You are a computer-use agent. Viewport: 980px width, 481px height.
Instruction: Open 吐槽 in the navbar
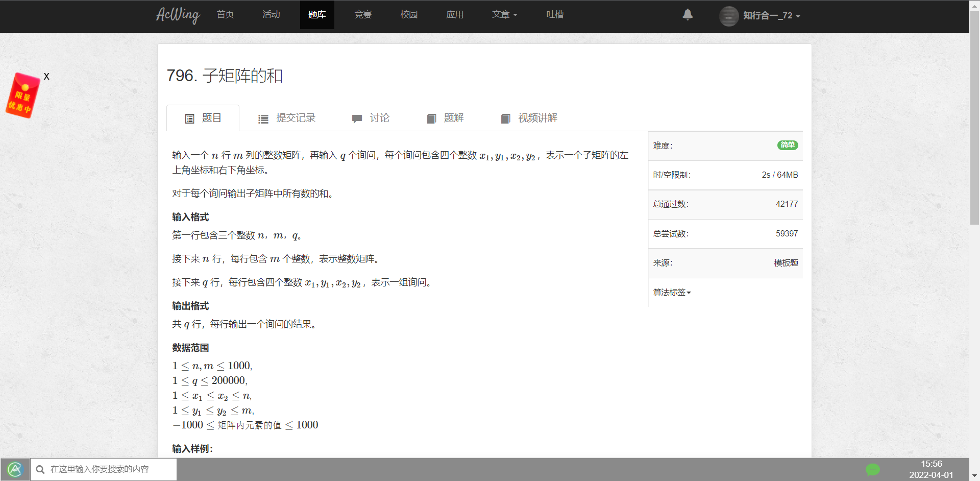[x=555, y=15]
